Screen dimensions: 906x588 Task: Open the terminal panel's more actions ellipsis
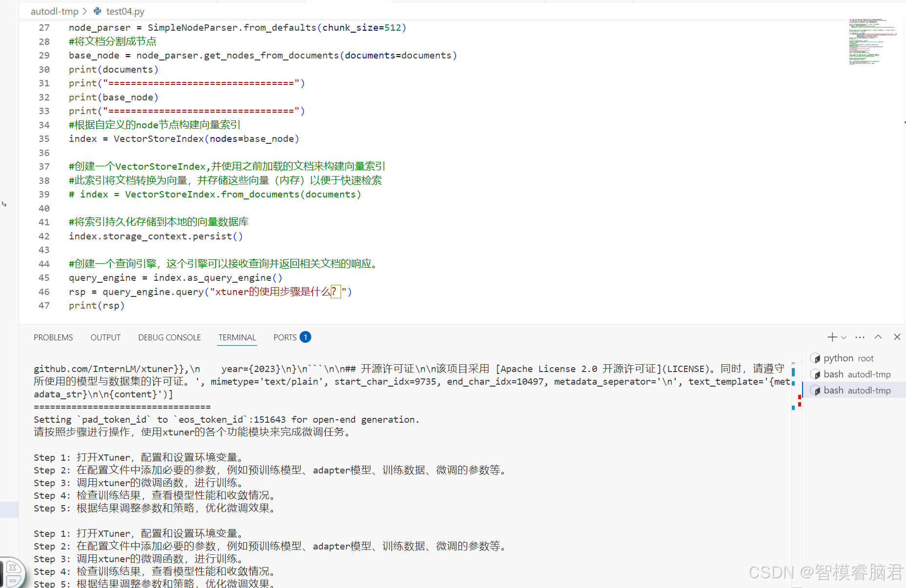tap(860, 337)
